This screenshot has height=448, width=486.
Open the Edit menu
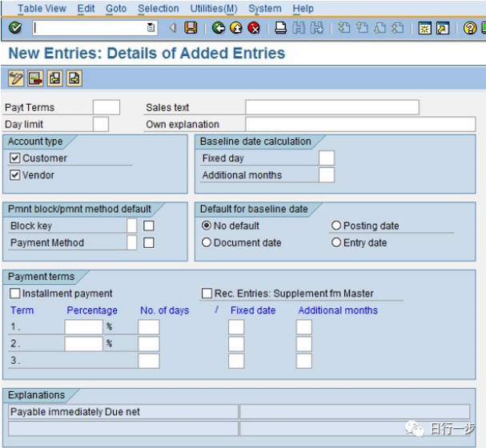click(86, 8)
